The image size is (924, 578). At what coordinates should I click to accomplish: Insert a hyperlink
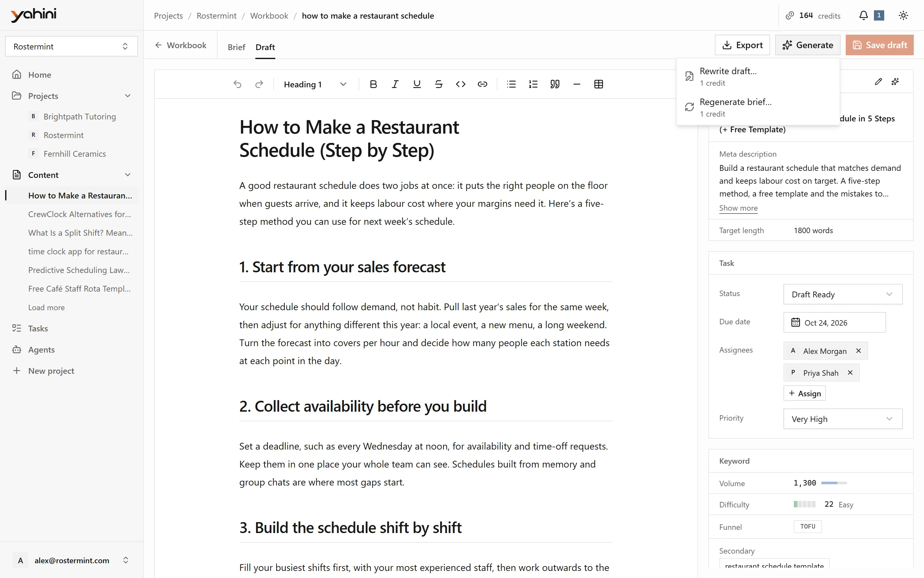point(482,84)
